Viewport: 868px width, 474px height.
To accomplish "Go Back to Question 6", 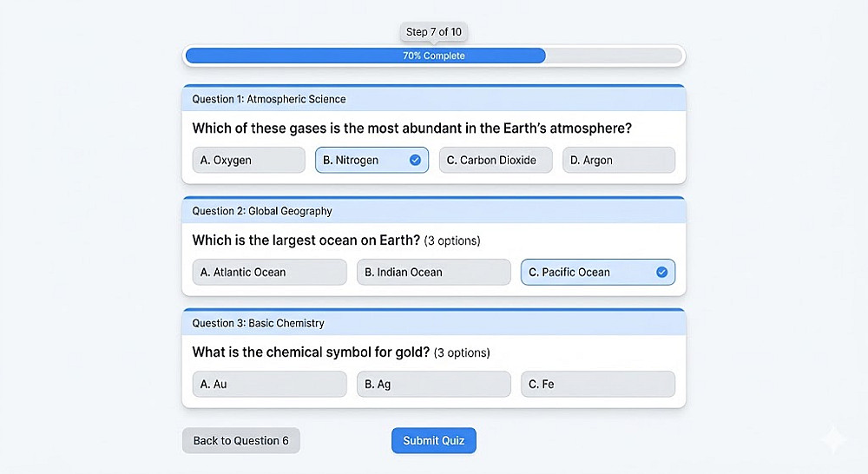I will tap(240, 440).
